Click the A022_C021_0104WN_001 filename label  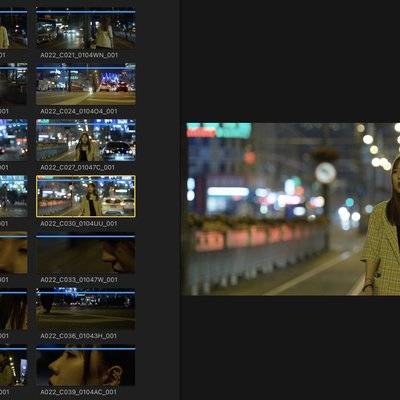79,55
